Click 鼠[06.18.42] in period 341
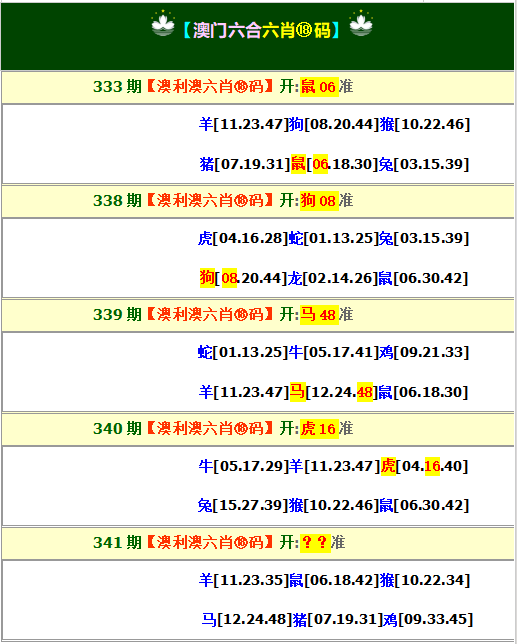517x644 pixels. 334,580
